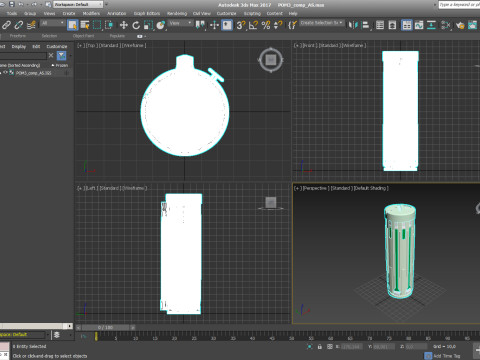Toggle the Window/Crossing selection icon
480x360 pixels.
(109, 25)
